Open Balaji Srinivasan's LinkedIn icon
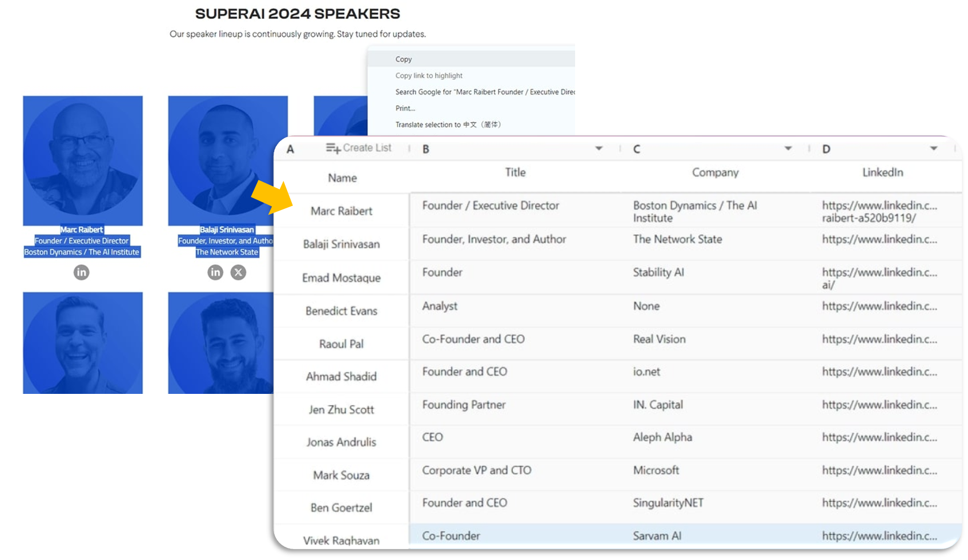The height and width of the screenshot is (560, 968). 215,272
